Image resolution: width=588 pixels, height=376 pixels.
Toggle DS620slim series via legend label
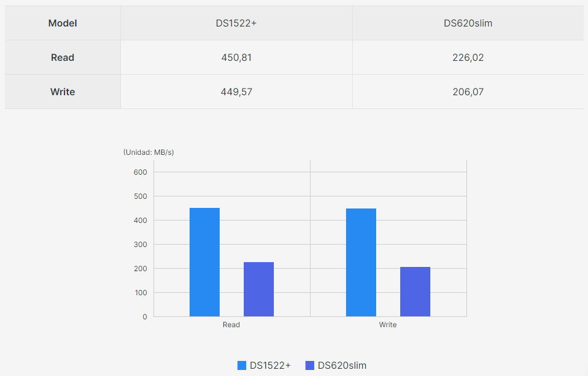[342, 365]
